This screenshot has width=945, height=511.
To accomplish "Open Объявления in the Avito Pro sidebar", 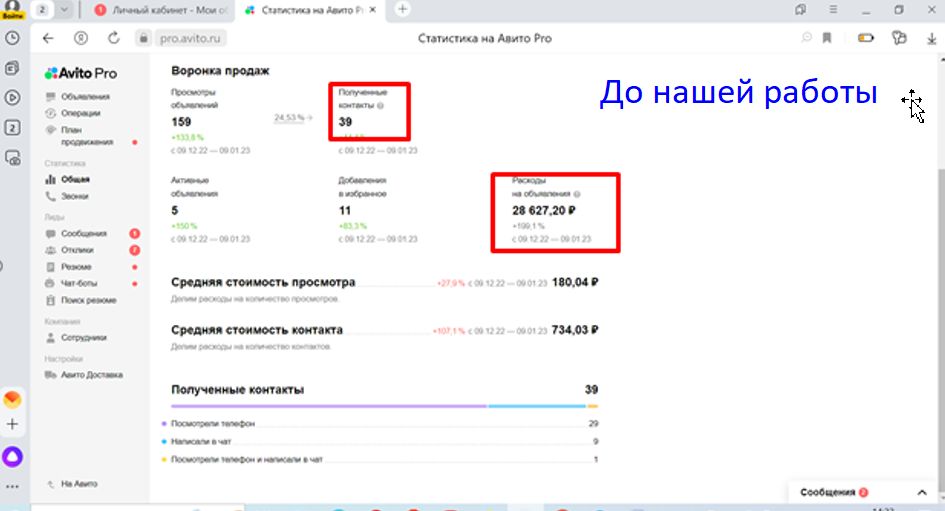I will [85, 96].
